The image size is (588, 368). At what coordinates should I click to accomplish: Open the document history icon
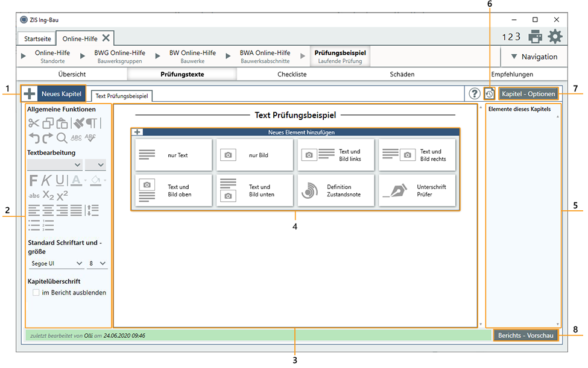(490, 94)
